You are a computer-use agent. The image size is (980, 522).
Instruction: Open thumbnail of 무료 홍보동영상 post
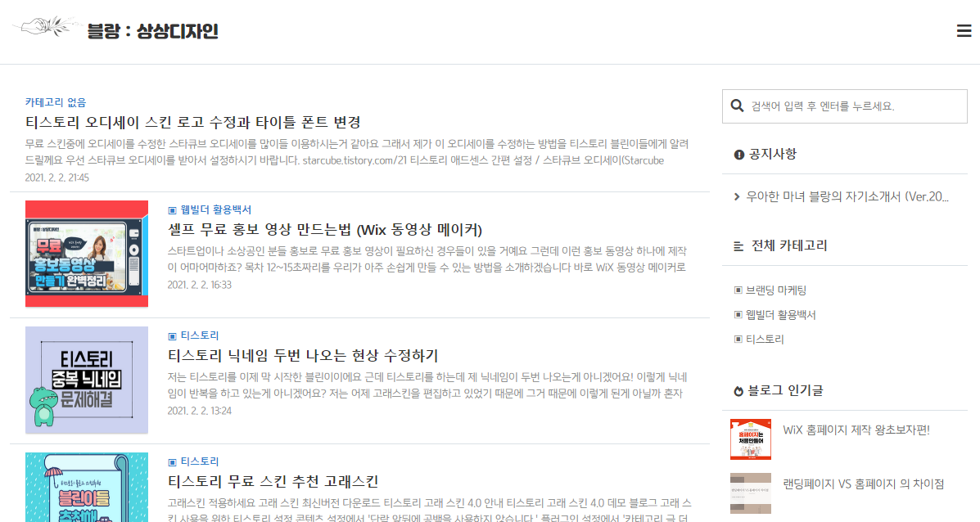tap(87, 254)
